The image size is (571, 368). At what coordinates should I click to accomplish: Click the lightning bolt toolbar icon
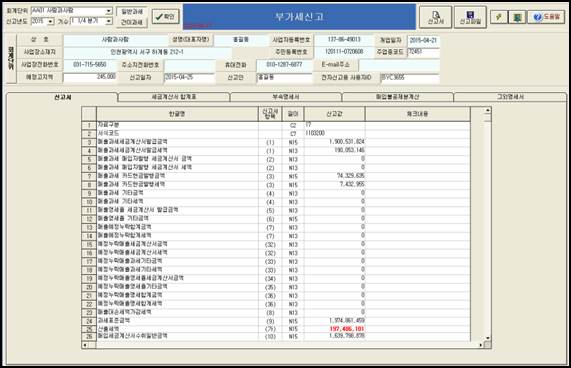tap(499, 17)
